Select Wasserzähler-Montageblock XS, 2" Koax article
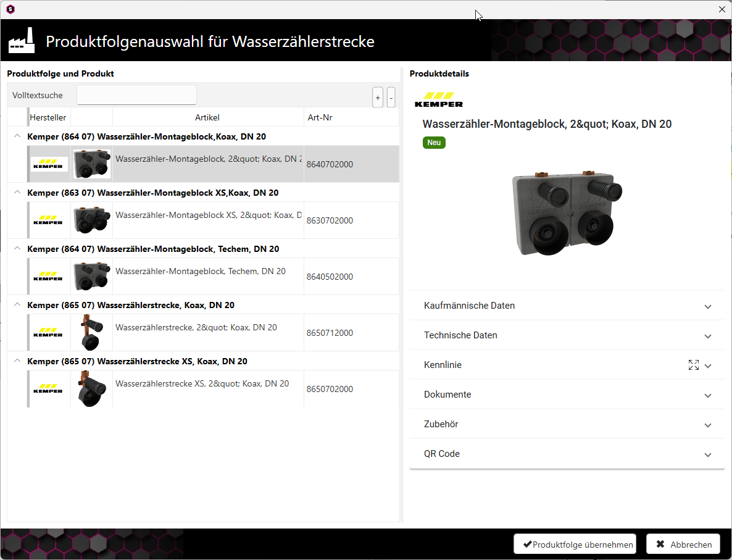Viewport: 732px width, 560px height. 208,215
